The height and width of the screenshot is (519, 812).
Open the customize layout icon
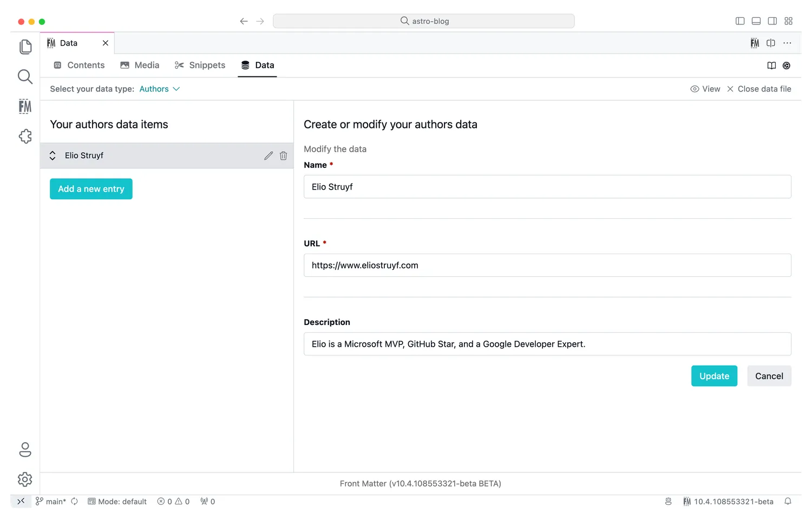[x=788, y=21]
